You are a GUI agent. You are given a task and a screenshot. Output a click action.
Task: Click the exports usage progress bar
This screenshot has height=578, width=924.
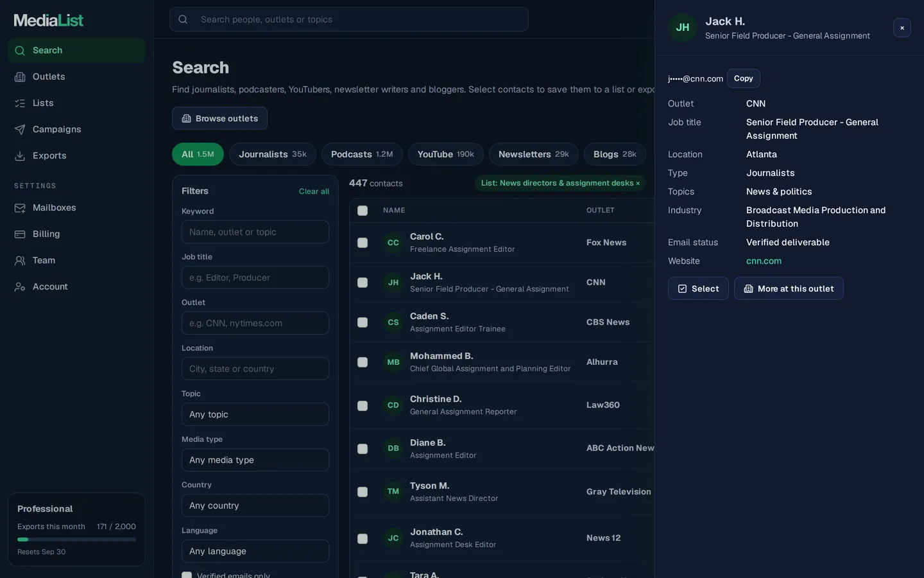pyautogui.click(x=76, y=539)
